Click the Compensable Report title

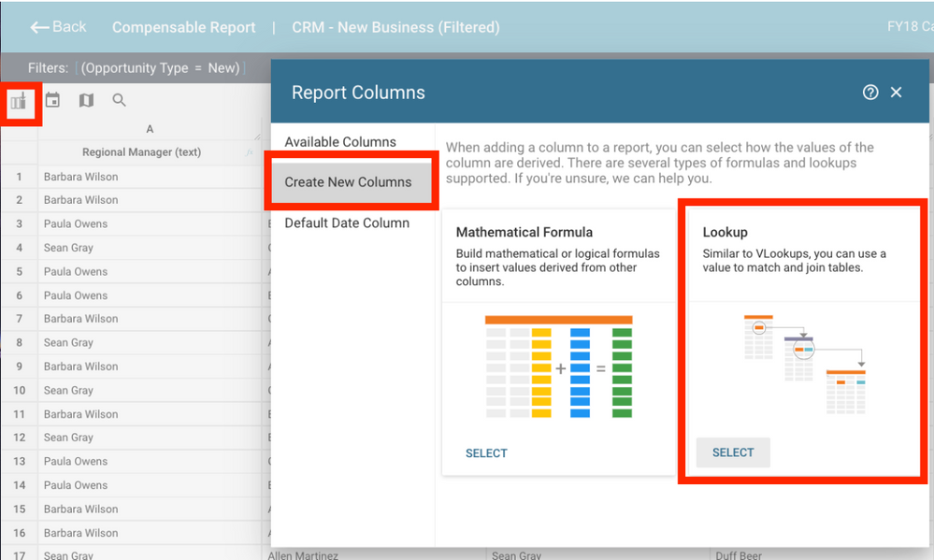coord(183,27)
